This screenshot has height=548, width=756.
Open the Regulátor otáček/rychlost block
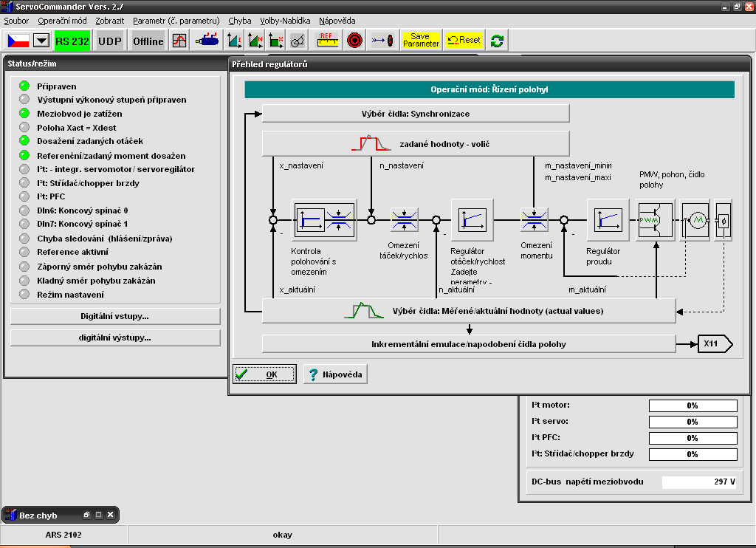pos(472,220)
